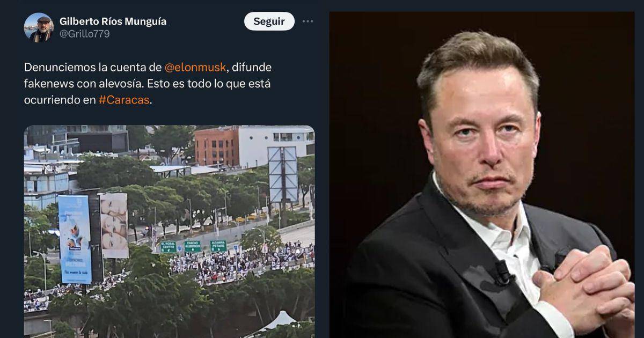Open the three-dot more options menu
The width and height of the screenshot is (644, 338).
pyautogui.click(x=308, y=21)
